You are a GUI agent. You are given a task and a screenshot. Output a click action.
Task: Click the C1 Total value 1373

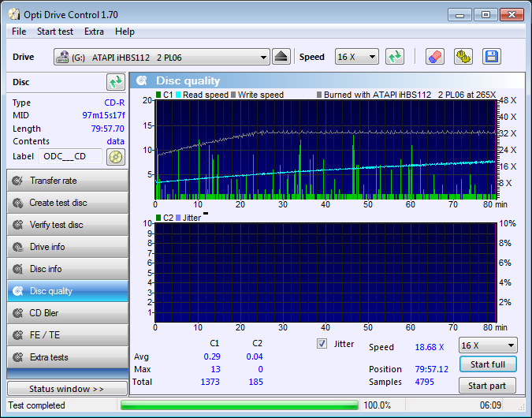210,382
